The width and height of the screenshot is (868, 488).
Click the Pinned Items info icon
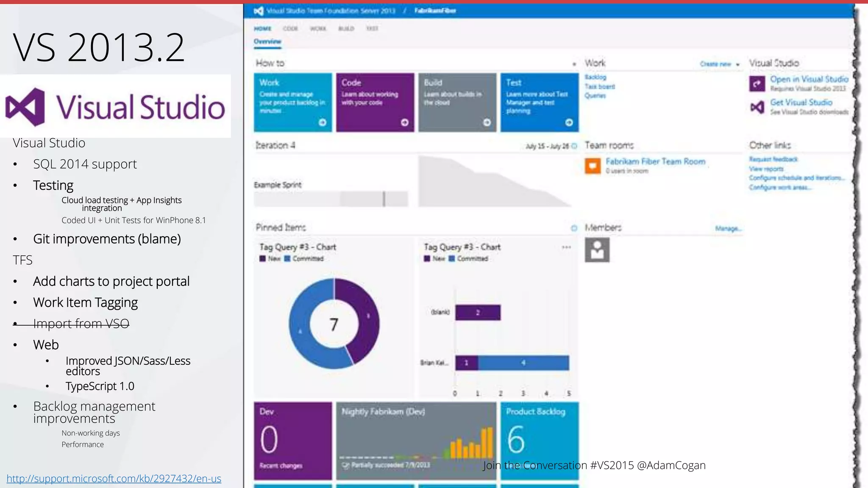[x=574, y=228]
